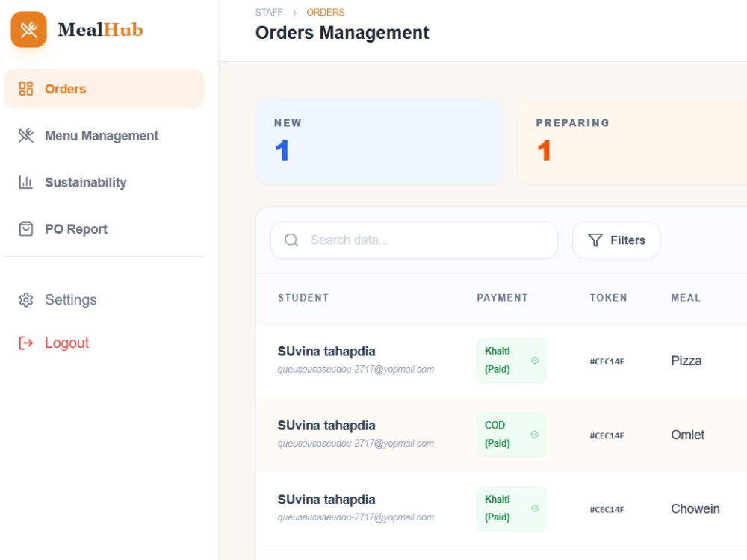Click token #CEC14F in the Chowein row
This screenshot has width=747, height=560.
tap(607, 509)
